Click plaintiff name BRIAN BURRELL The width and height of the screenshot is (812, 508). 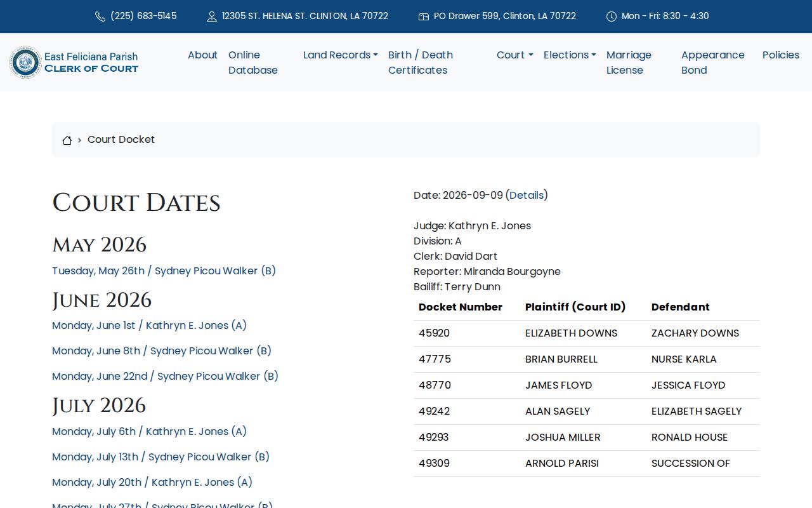[x=561, y=359]
